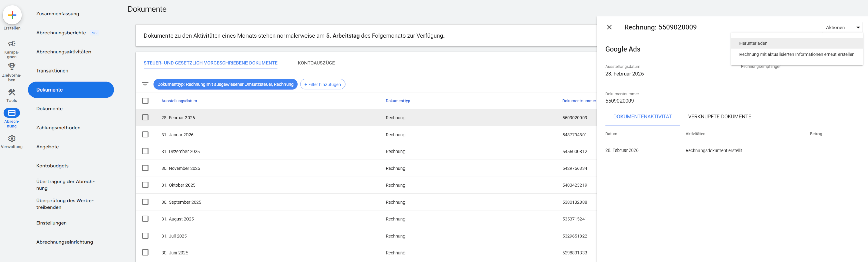868x262 pixels.
Task: Open Übertragung der Abrechnung
Action: tap(65, 185)
